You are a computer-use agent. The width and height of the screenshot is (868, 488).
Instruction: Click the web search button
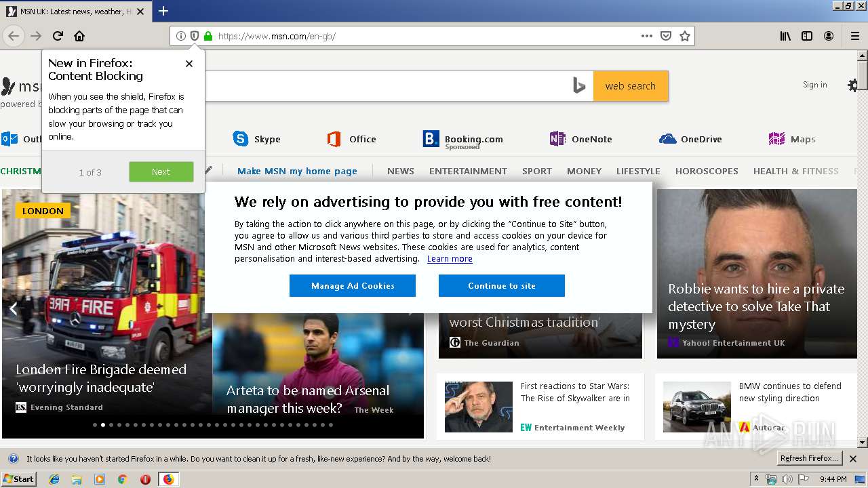coord(631,86)
